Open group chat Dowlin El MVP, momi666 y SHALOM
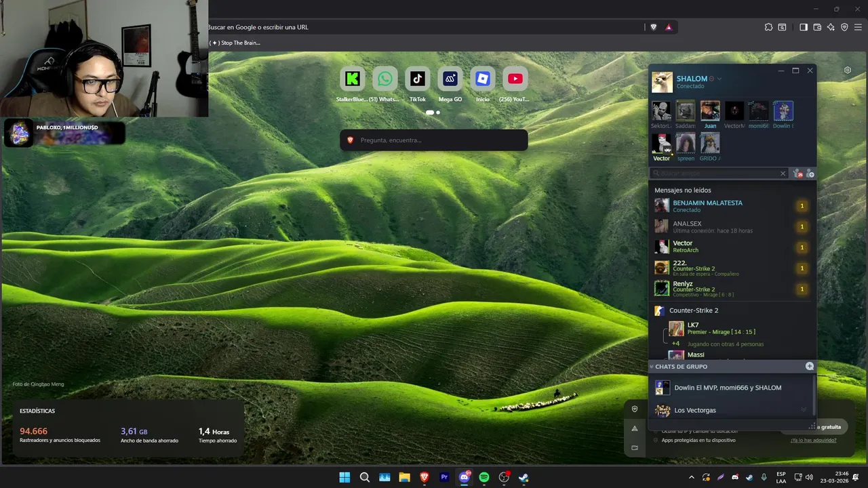The height and width of the screenshot is (488, 868). (730, 388)
